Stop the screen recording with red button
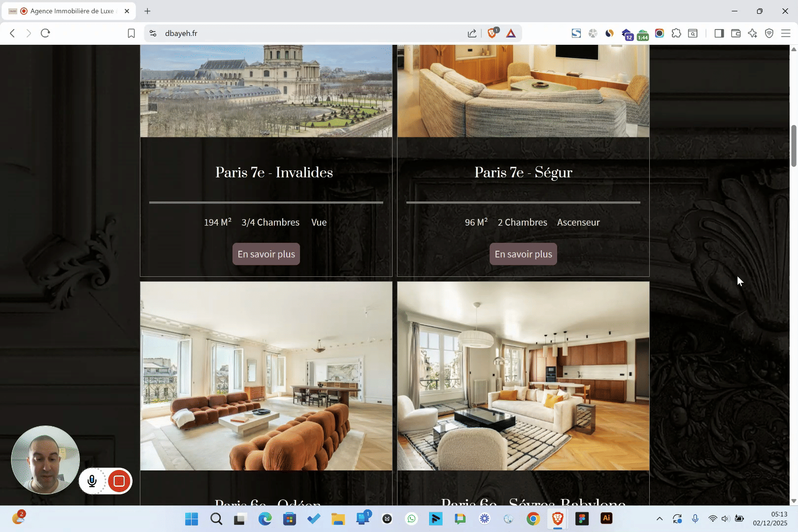 [119, 481]
